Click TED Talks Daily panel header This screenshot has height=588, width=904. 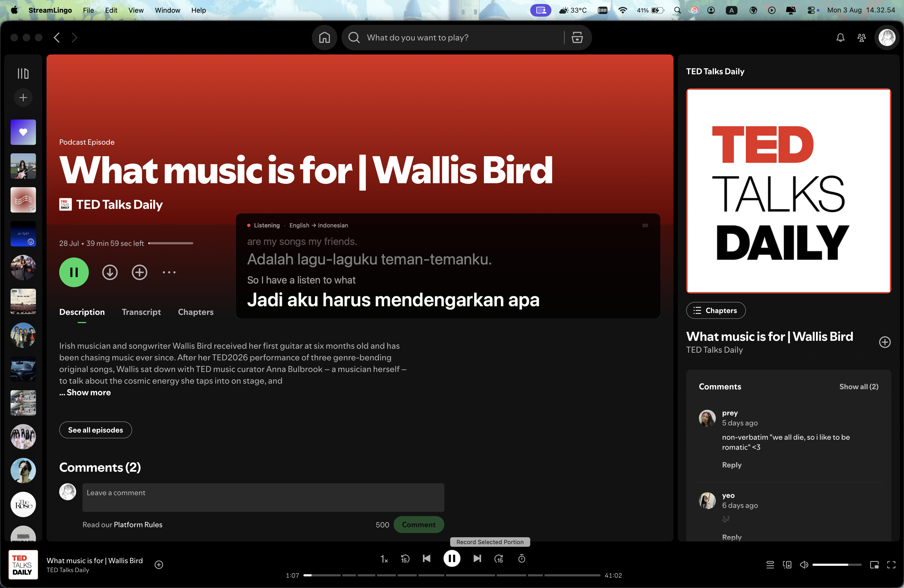[x=715, y=71]
